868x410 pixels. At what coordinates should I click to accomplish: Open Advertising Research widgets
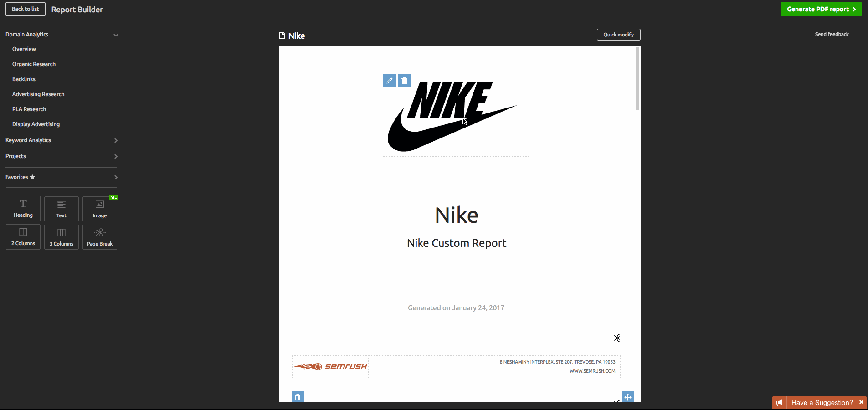click(x=38, y=94)
